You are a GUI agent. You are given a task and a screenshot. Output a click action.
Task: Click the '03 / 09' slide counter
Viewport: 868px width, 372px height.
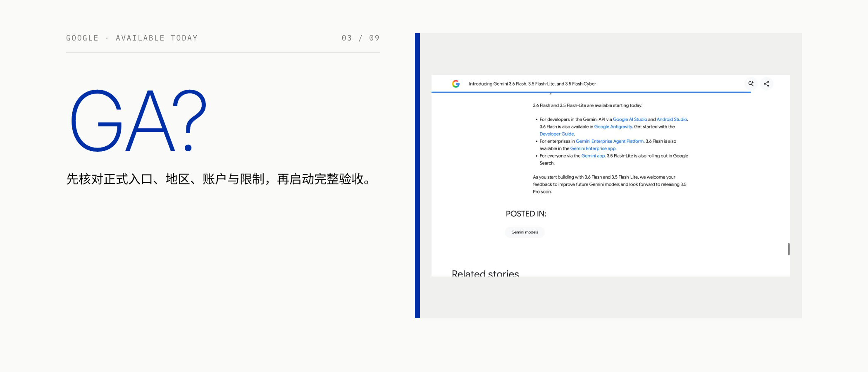pyautogui.click(x=360, y=38)
